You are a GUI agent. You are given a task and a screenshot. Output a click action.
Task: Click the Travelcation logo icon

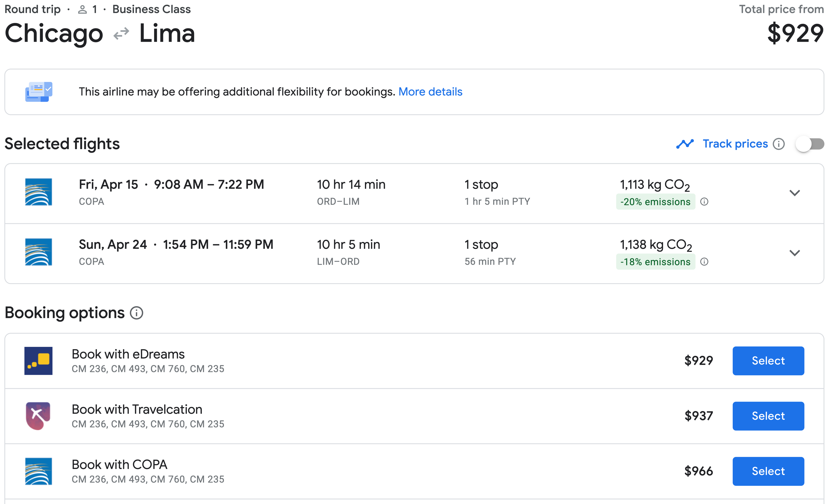click(38, 416)
